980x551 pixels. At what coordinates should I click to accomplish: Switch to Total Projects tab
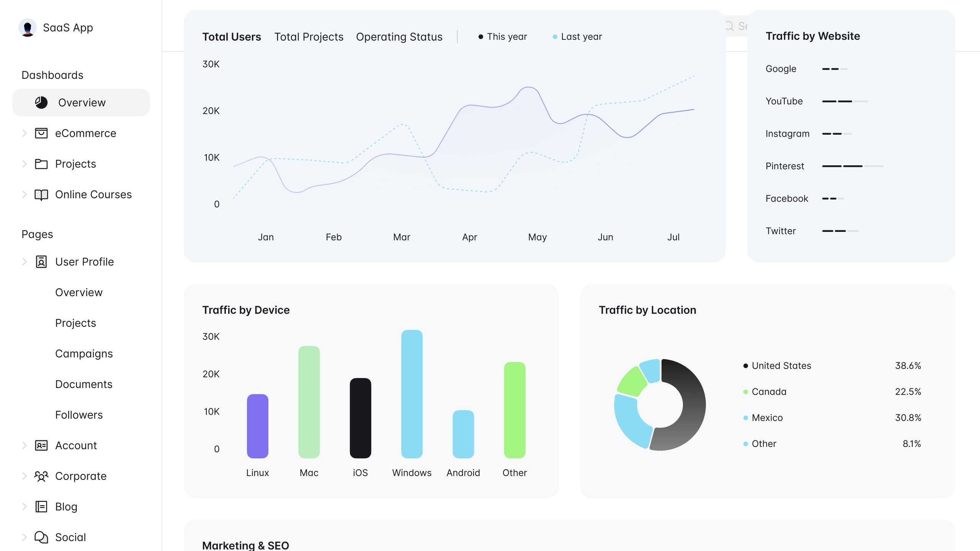[309, 37]
